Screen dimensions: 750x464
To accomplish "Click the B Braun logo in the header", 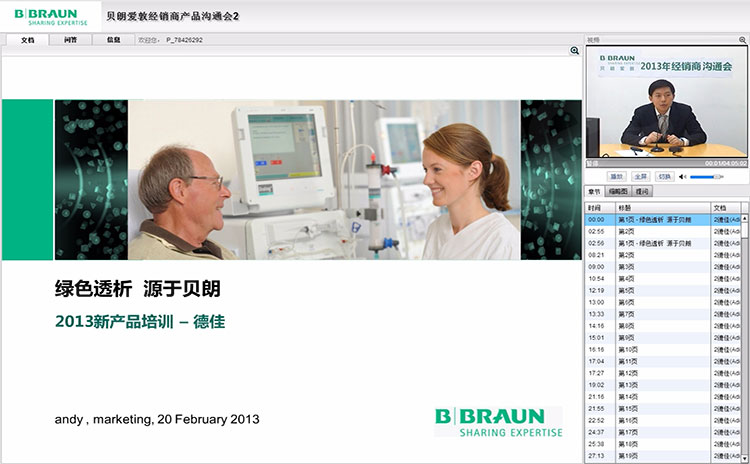I will coord(51,17).
